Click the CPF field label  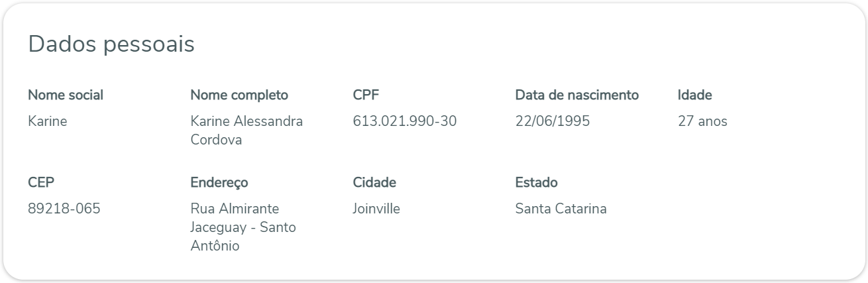click(365, 95)
